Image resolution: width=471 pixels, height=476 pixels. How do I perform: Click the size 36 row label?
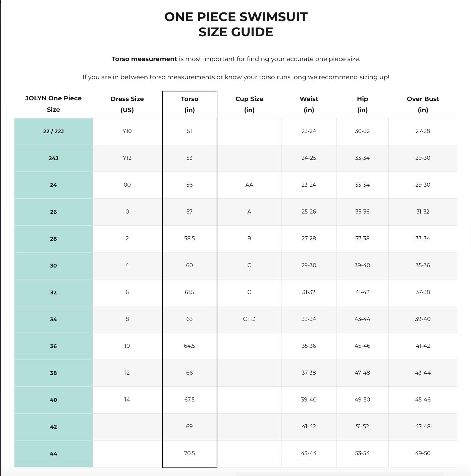[53, 346]
